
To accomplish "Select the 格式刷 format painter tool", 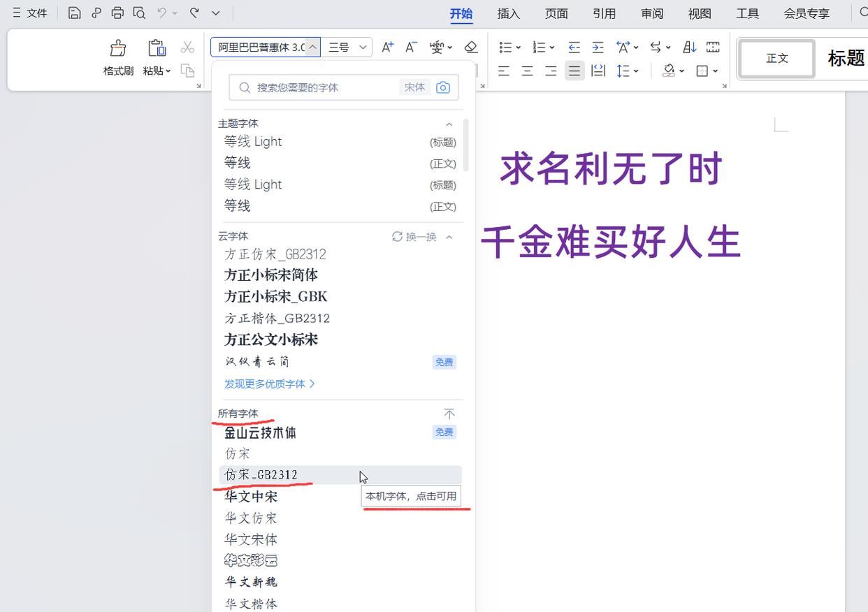I will pos(117,56).
